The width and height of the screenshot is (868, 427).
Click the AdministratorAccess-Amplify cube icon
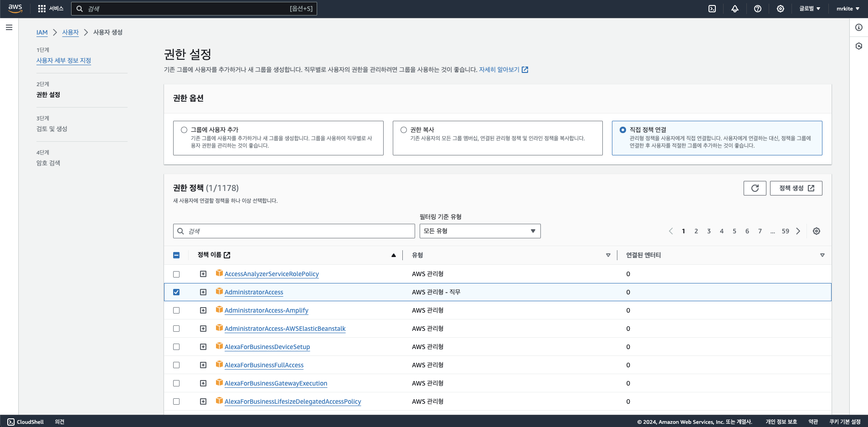point(219,309)
